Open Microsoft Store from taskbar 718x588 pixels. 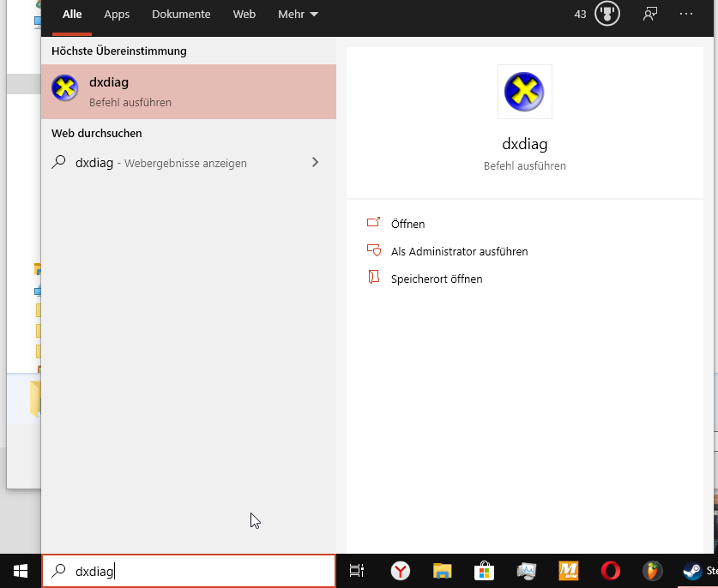point(484,571)
